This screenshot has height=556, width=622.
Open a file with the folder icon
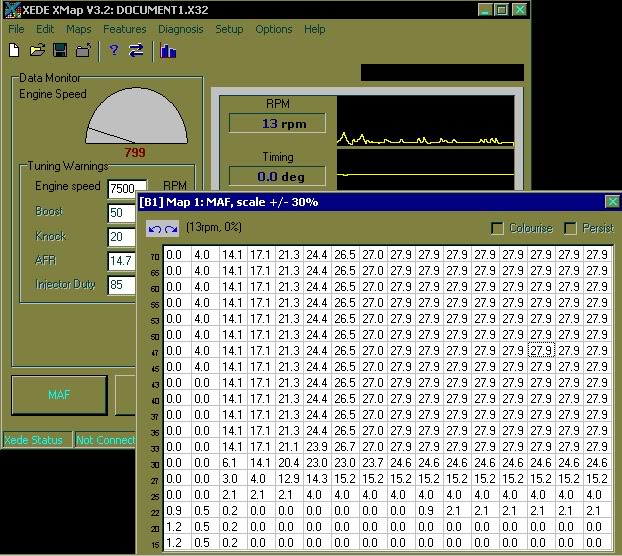click(37, 51)
